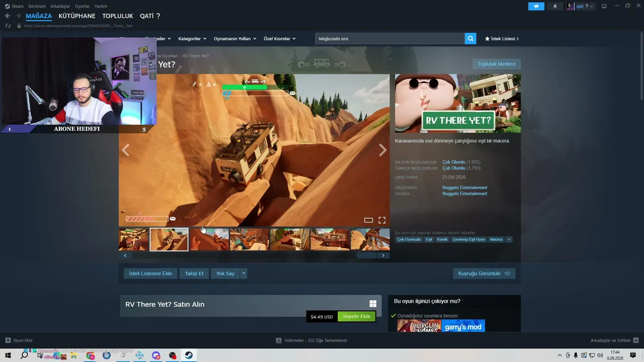Open the QATİ ? profile tab
Image resolution: width=644 pixels, height=362 pixels.
pyautogui.click(x=150, y=16)
